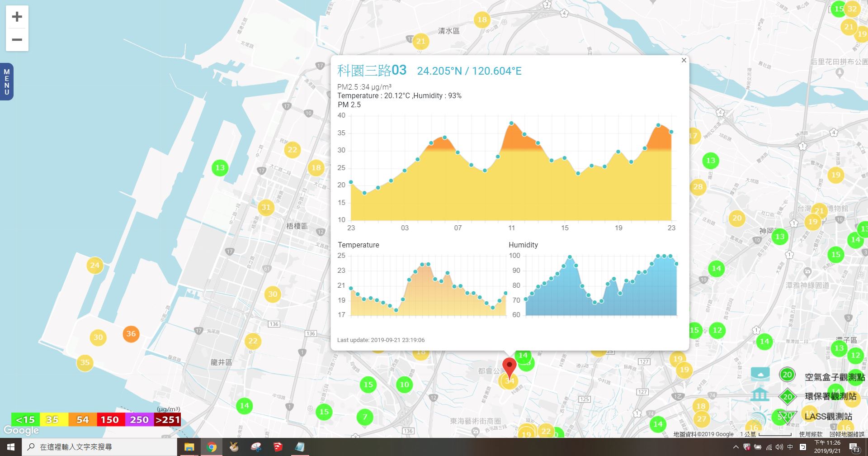The height and width of the screenshot is (456, 868).
Task: Click the 空氣盒子觀測點 legend label
Action: [x=835, y=377]
